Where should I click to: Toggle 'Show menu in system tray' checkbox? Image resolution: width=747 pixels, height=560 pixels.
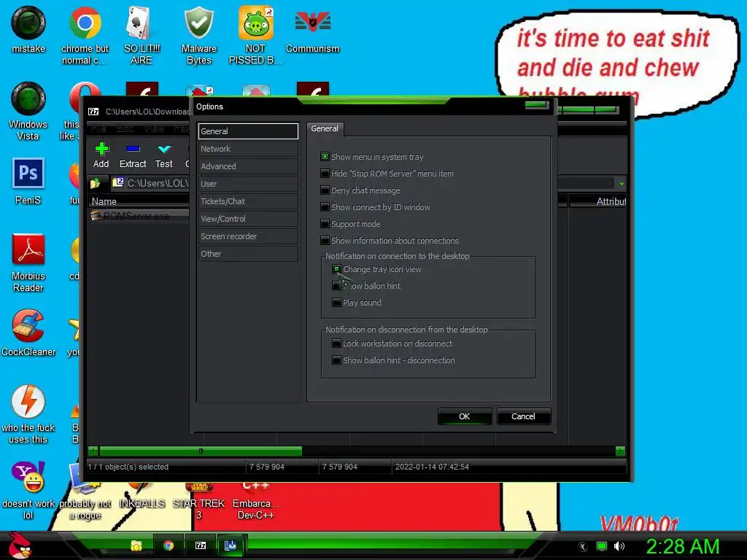coord(325,157)
